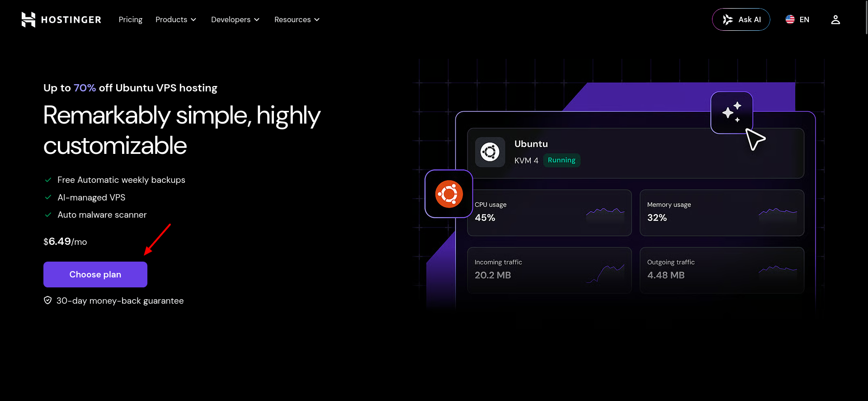This screenshot has width=868, height=401.
Task: Open the Products menu
Action: point(176,19)
